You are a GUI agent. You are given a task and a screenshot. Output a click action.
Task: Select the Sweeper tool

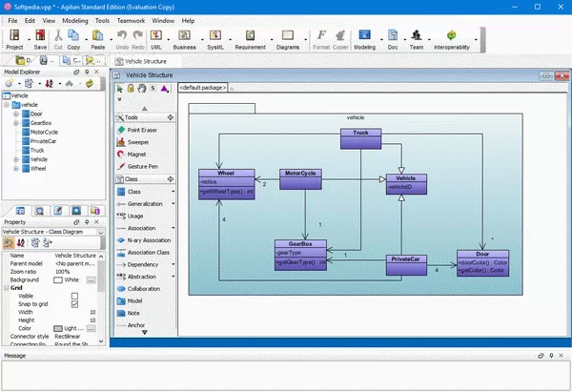tap(143, 141)
